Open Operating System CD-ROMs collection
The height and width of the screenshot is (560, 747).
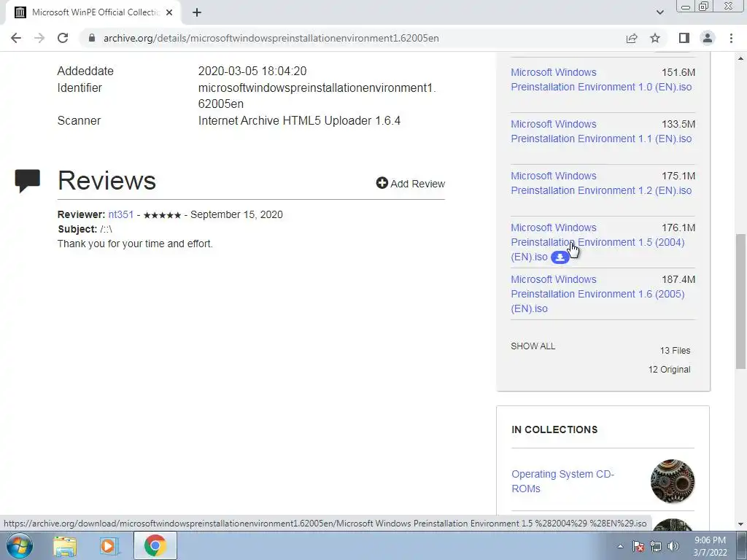(562, 481)
